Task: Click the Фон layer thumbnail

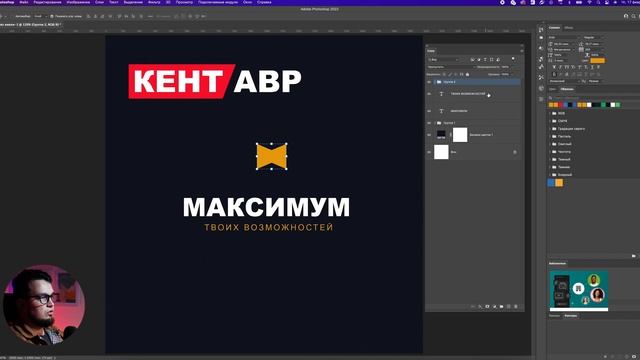Action: (441, 152)
